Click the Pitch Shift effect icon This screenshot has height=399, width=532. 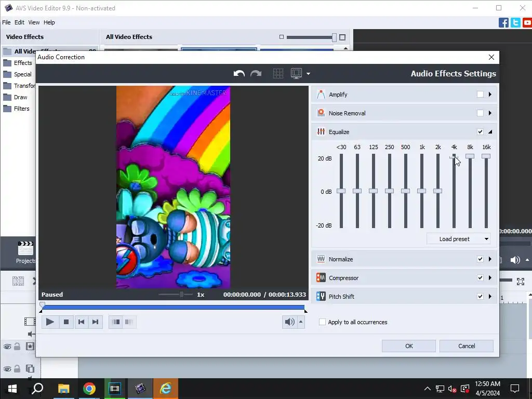[x=321, y=296]
